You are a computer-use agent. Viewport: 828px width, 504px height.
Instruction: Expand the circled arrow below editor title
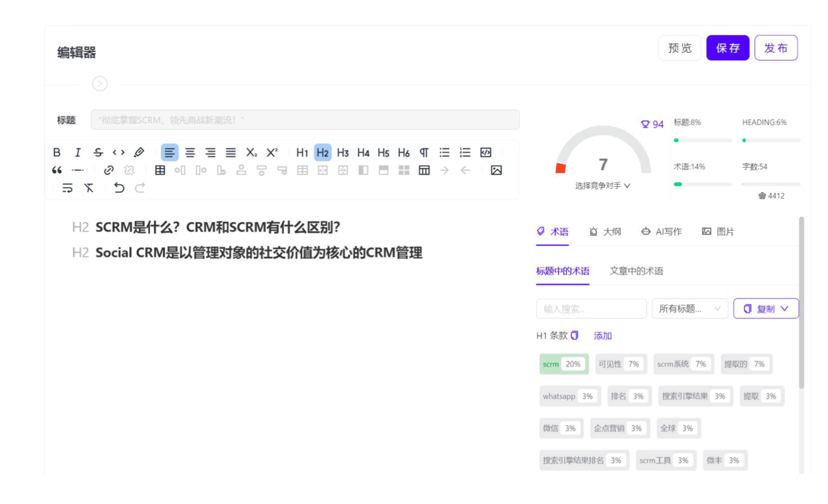(100, 83)
